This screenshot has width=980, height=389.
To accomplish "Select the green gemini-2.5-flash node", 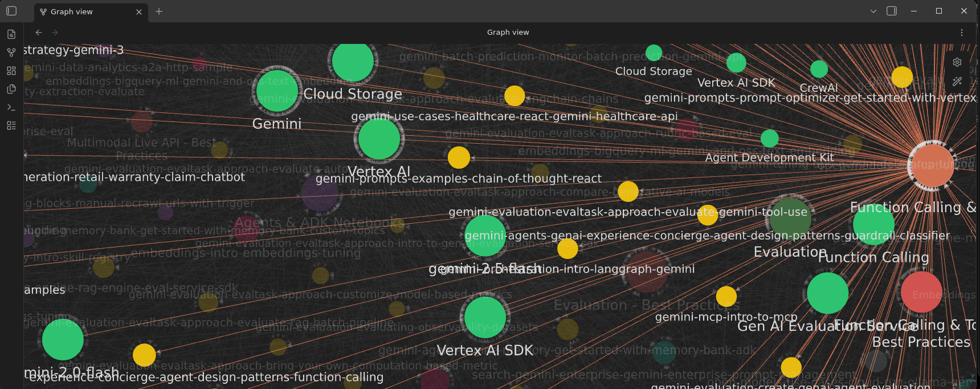I will click(x=485, y=236).
